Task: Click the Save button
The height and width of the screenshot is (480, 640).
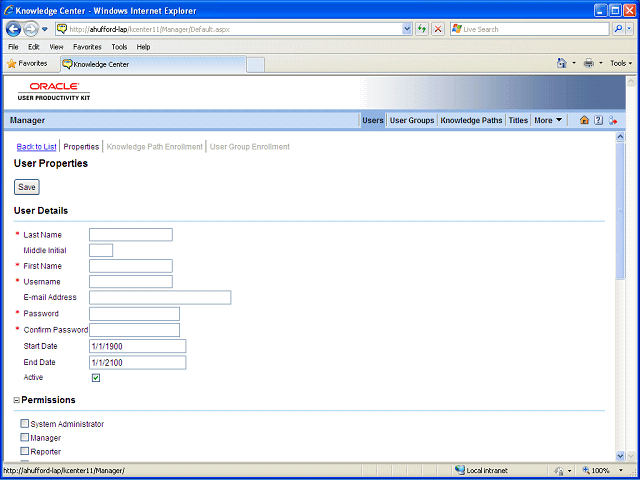Action: (x=27, y=187)
